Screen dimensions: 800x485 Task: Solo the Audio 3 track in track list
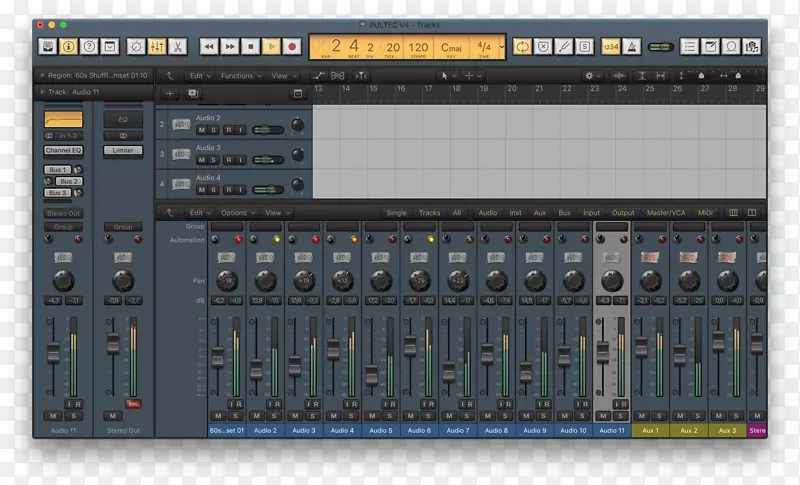(x=214, y=160)
